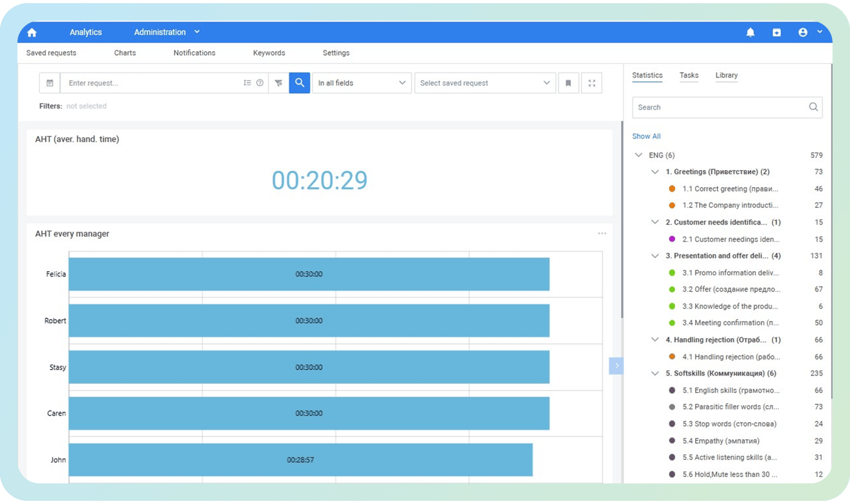Select 3.1 Promo information delivery item

[x=731, y=273]
